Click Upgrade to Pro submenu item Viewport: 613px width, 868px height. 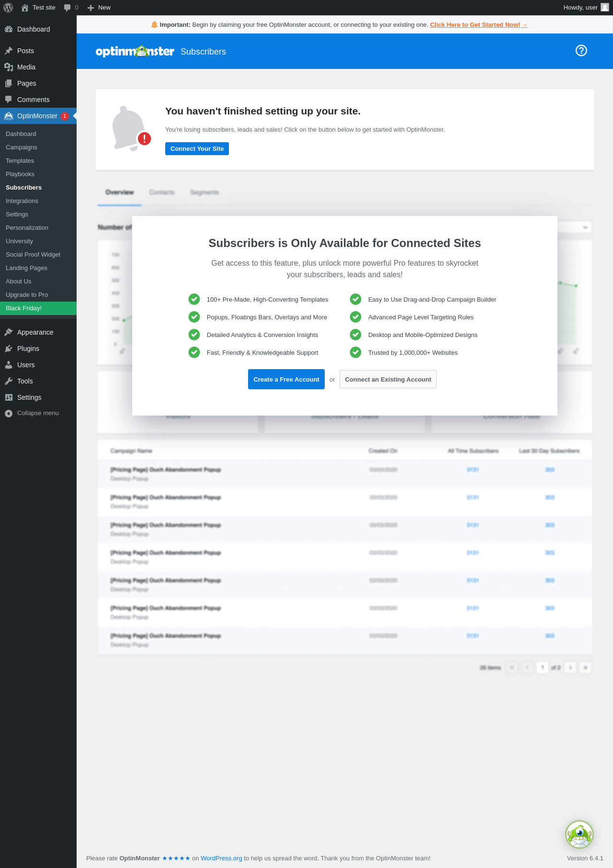38,295
